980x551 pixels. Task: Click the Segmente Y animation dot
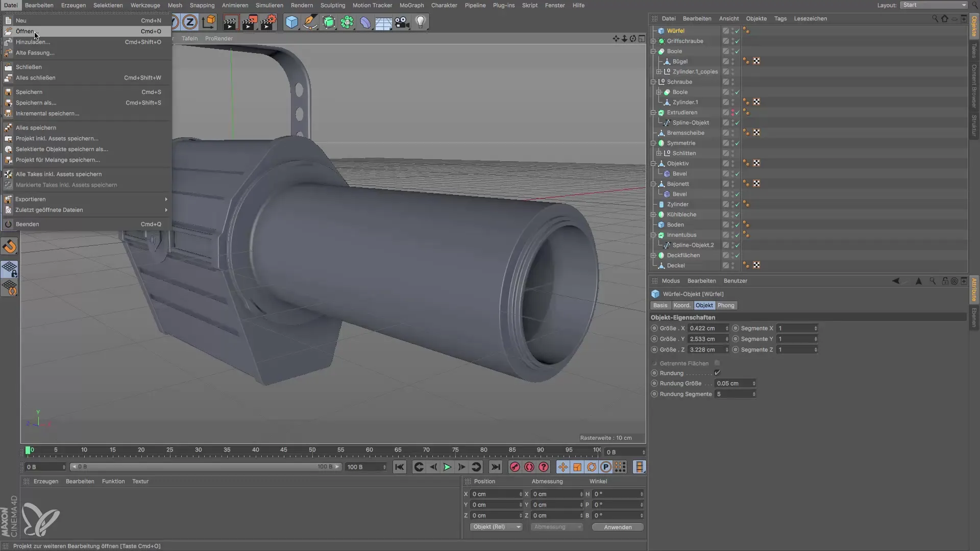tap(736, 339)
